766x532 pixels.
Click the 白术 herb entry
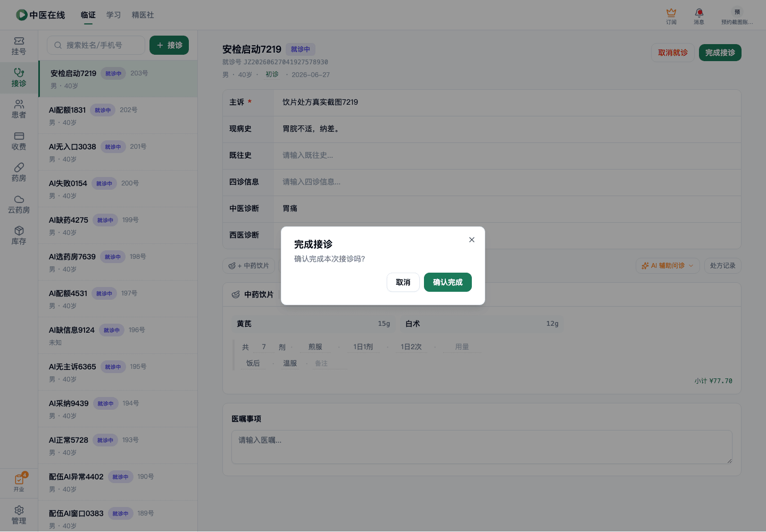point(482,324)
